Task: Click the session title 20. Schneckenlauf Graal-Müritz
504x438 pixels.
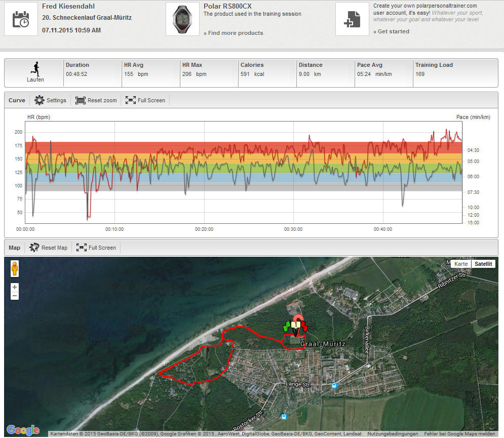Action: tap(87, 18)
